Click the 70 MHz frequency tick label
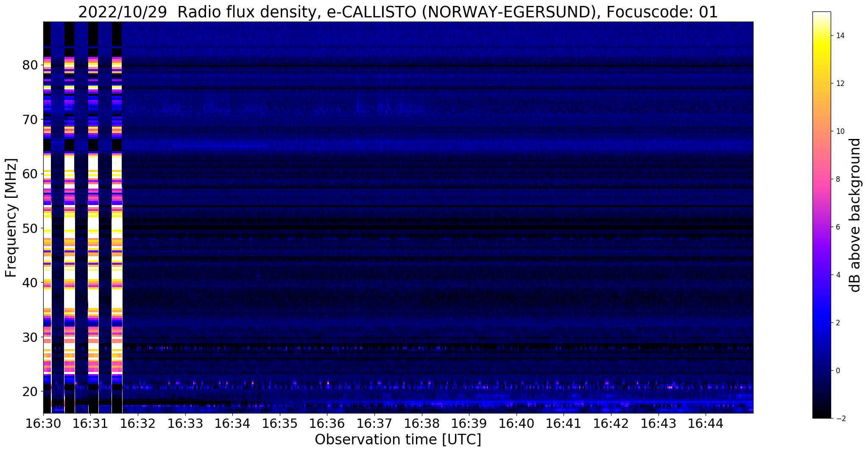Viewport: 868px width, 452px height. pyautogui.click(x=31, y=119)
